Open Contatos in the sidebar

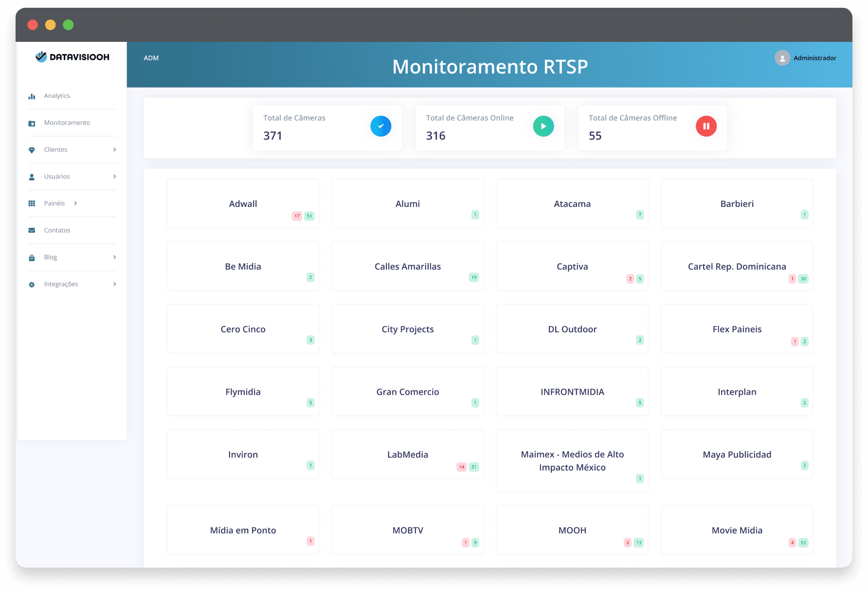[57, 230]
